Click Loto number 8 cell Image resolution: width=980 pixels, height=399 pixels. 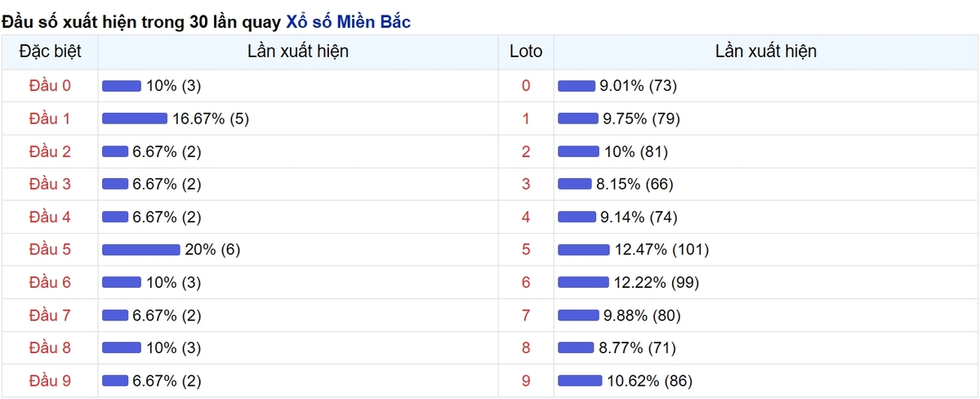pos(526,347)
